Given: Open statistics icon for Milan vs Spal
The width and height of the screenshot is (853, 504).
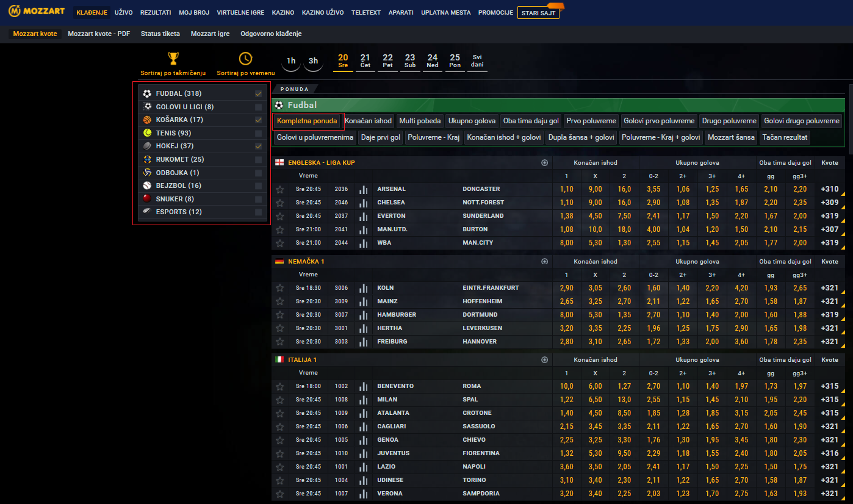Looking at the screenshot, I should pos(364,400).
